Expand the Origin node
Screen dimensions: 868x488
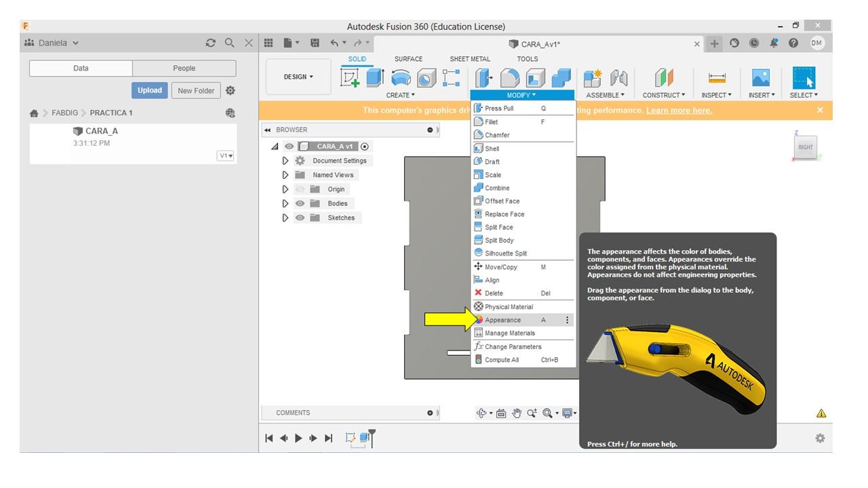click(285, 189)
